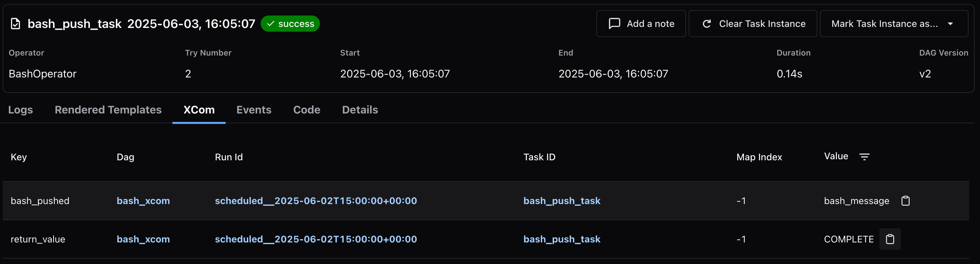
Task: Open scheduled run id link in return_value row
Action: coord(316,239)
